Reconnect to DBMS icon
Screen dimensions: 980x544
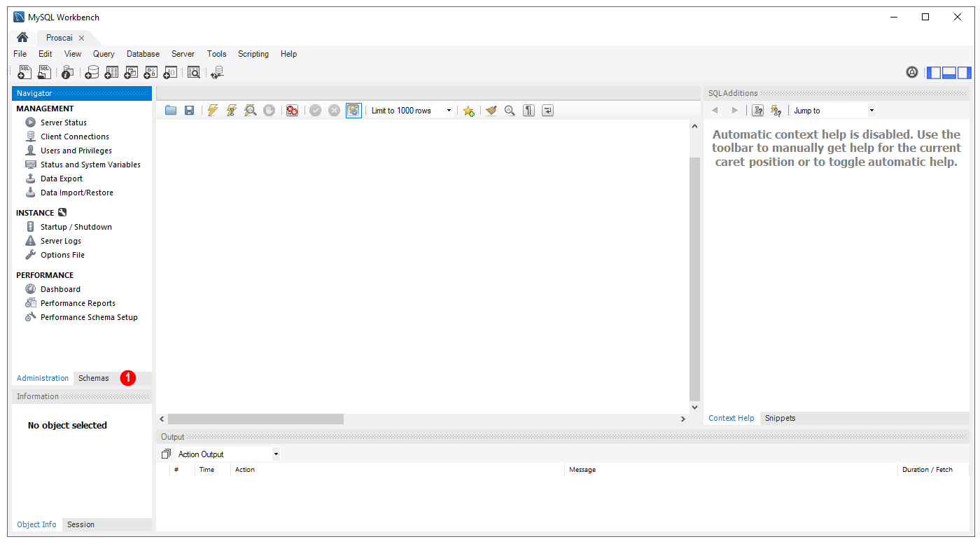(218, 72)
